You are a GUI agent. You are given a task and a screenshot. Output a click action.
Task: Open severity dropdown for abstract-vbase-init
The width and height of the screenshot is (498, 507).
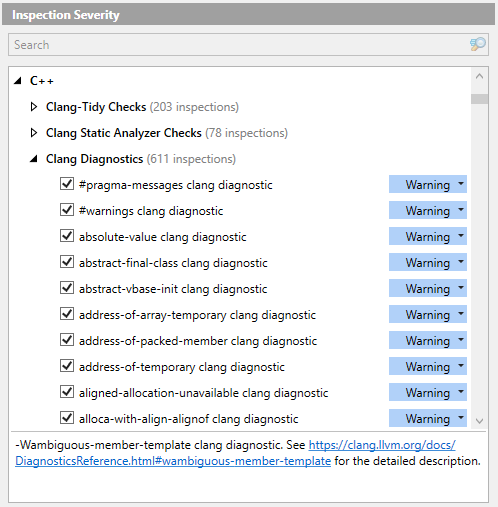[428, 288]
